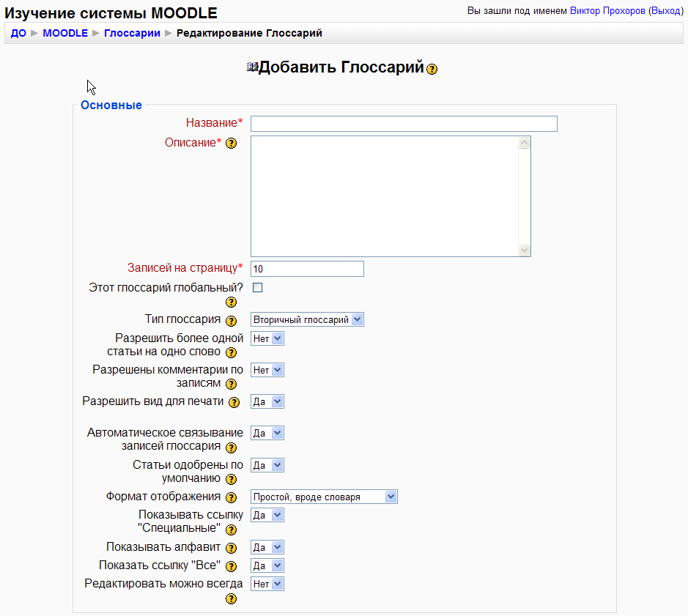Go to ДО breadcrumb link
The image size is (688, 616).
18,33
